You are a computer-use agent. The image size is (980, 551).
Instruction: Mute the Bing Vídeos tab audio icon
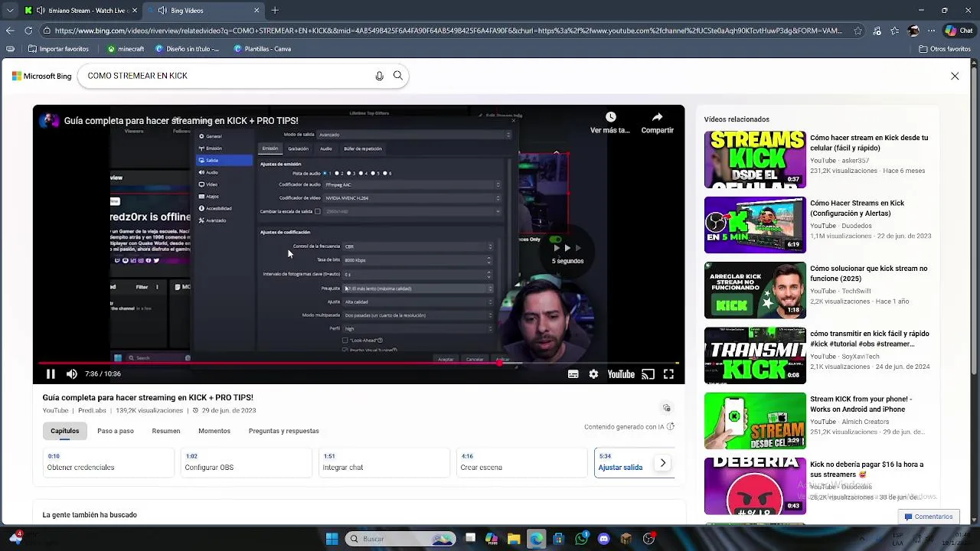tap(162, 11)
